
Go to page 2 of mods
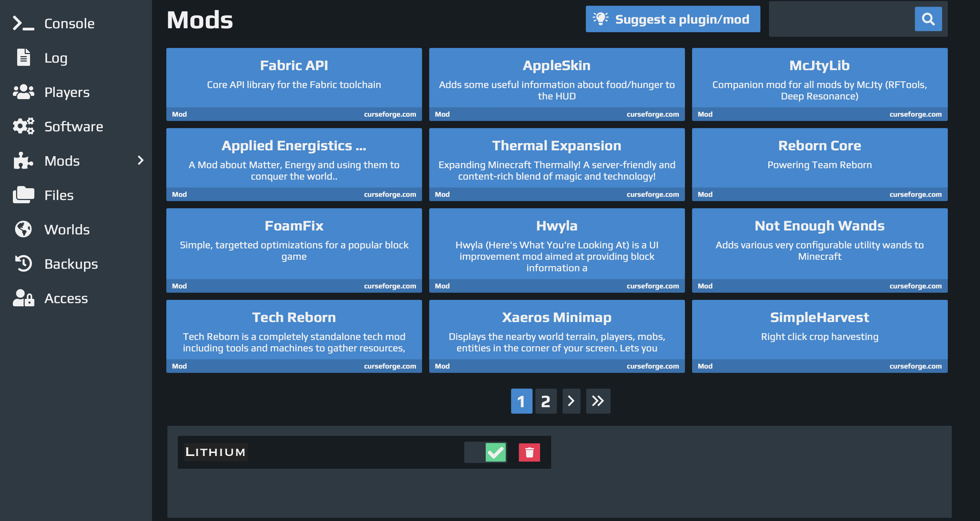click(546, 401)
